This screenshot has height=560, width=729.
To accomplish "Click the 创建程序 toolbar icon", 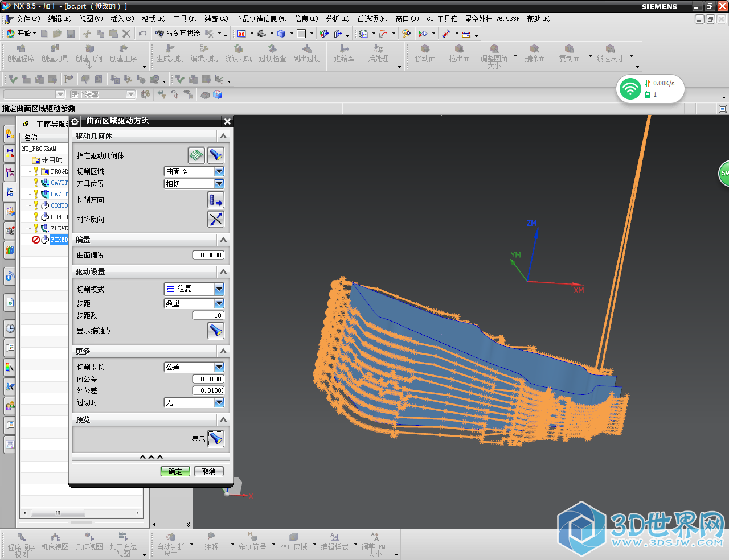I will [21, 53].
